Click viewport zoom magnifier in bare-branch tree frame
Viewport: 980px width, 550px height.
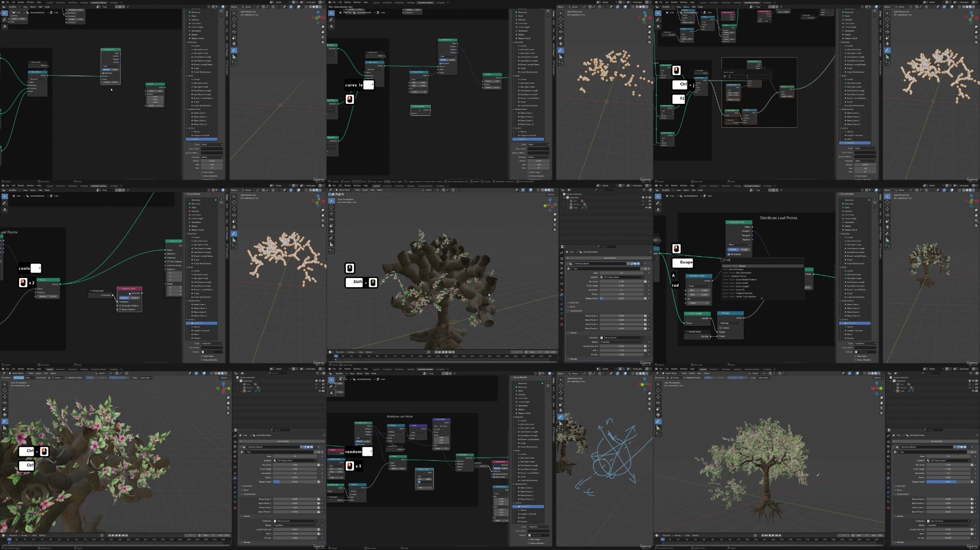pyautogui.click(x=555, y=214)
